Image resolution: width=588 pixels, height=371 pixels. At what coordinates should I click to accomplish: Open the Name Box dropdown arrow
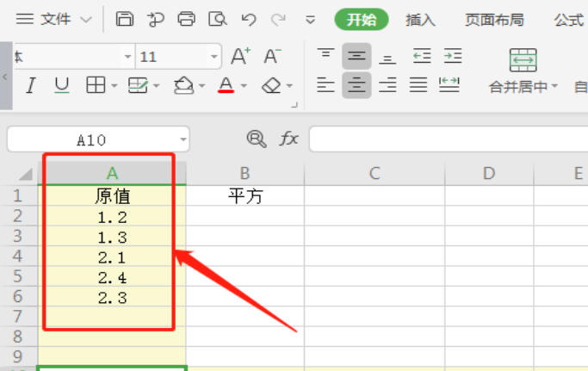click(183, 139)
